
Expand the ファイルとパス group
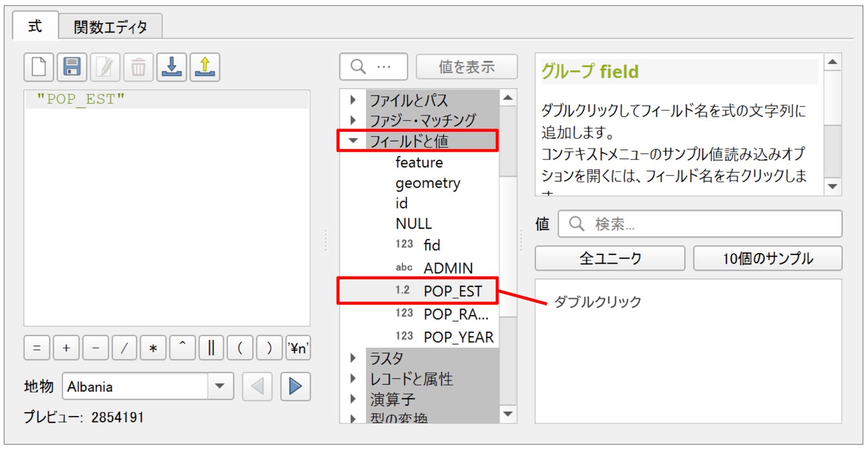(x=353, y=100)
